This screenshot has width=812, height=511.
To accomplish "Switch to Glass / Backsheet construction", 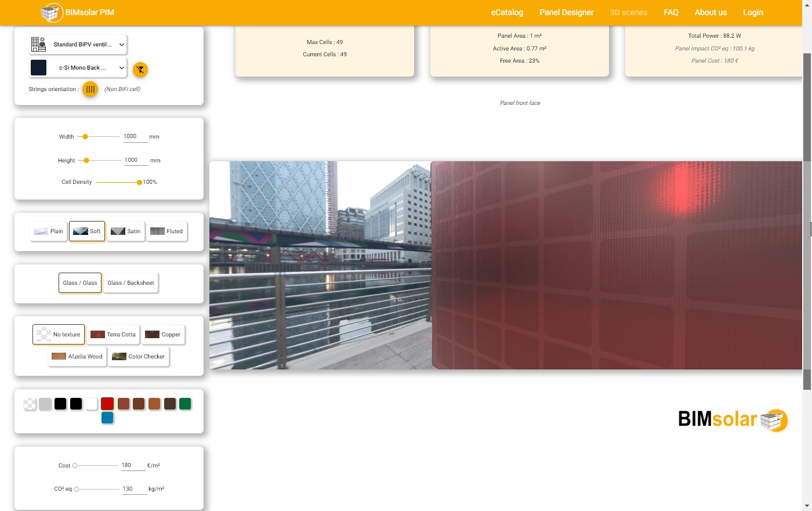I will [x=130, y=283].
